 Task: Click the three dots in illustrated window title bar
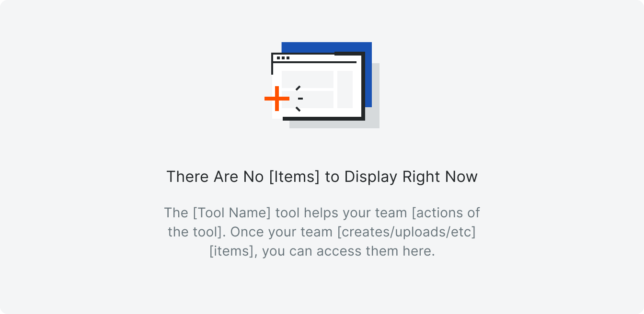click(283, 58)
